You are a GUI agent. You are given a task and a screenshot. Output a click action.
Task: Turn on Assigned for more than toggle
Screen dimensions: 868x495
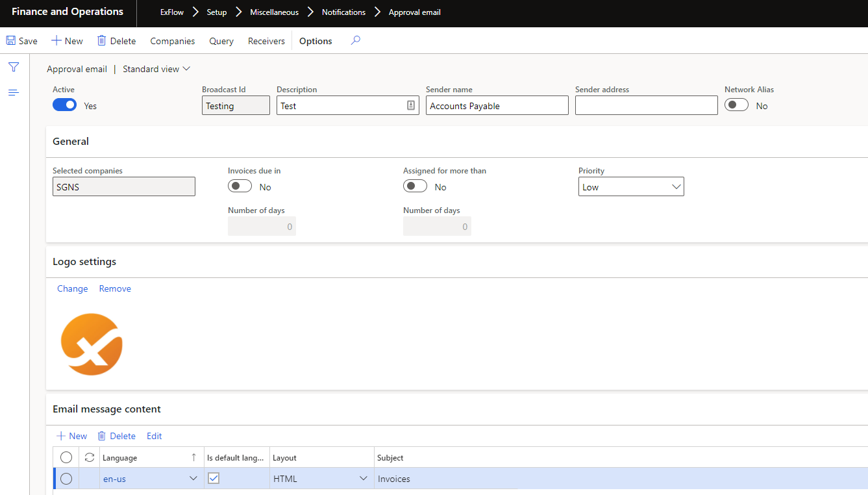point(415,186)
